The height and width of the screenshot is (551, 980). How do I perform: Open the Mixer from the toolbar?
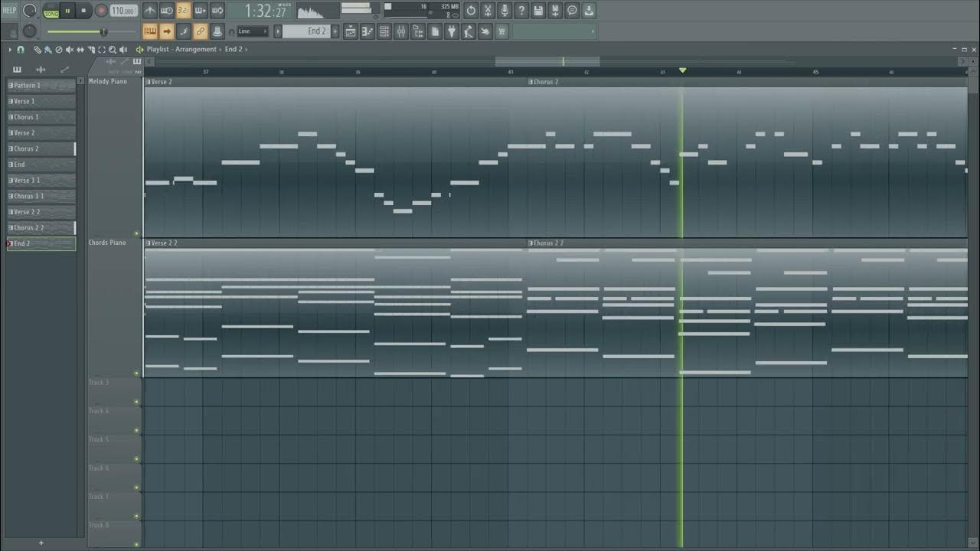[403, 31]
